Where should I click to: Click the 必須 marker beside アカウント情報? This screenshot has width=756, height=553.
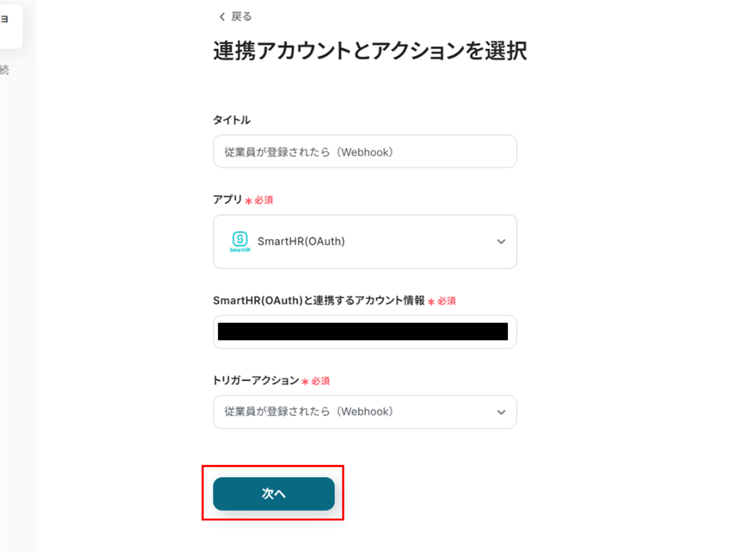pyautogui.click(x=446, y=301)
